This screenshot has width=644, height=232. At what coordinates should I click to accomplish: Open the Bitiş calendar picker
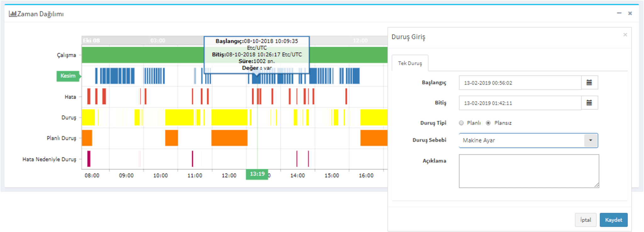point(589,103)
